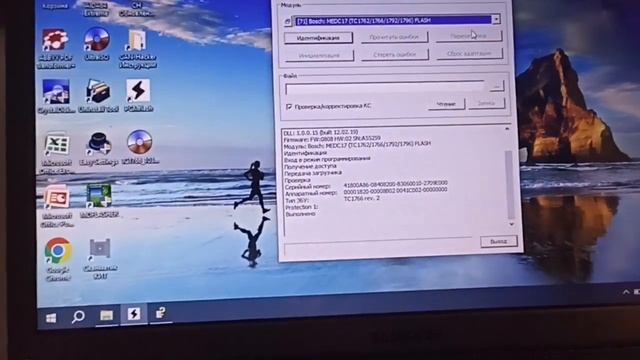
Task: Open the Microsoft Office PowerPoint shortcut
Action: [57, 206]
